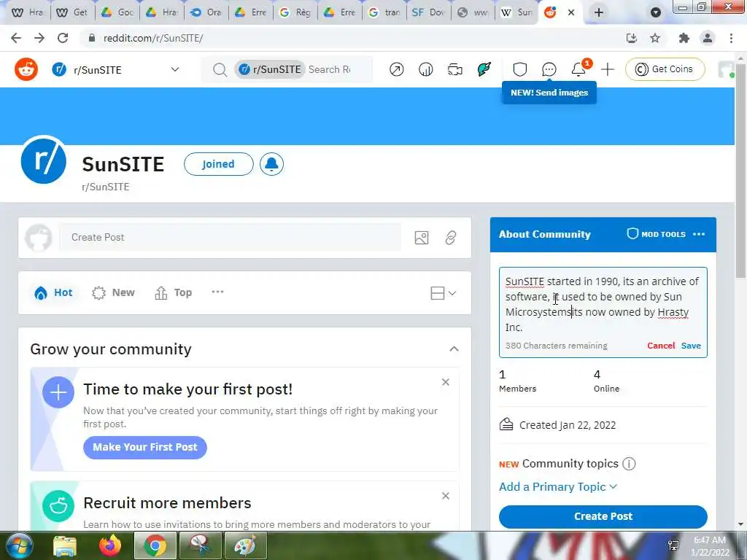This screenshot has height=560, width=747.
Task: Open notifications bell with badge
Action: (578, 69)
